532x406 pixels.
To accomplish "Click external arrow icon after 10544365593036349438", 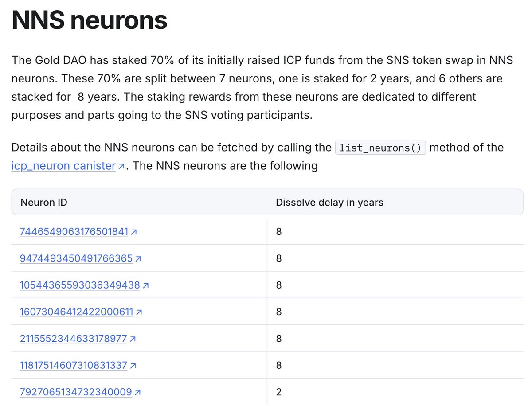I will 146,285.
